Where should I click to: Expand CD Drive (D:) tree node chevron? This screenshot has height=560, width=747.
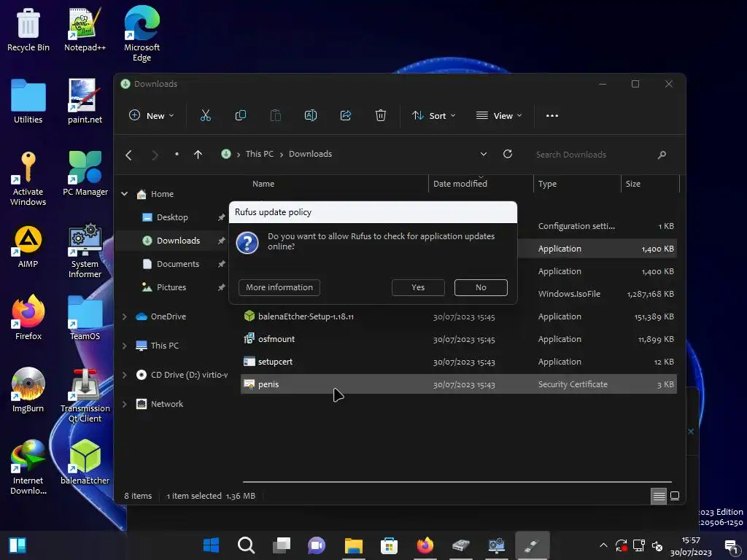pos(124,375)
